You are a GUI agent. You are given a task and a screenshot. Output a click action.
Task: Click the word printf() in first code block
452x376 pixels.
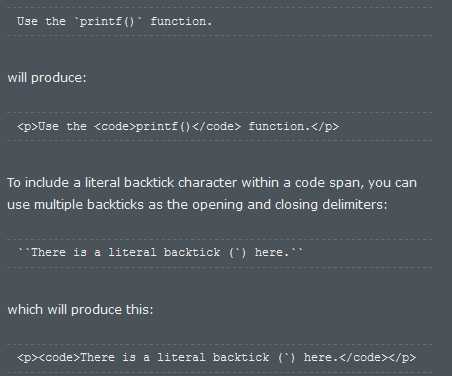(107, 22)
